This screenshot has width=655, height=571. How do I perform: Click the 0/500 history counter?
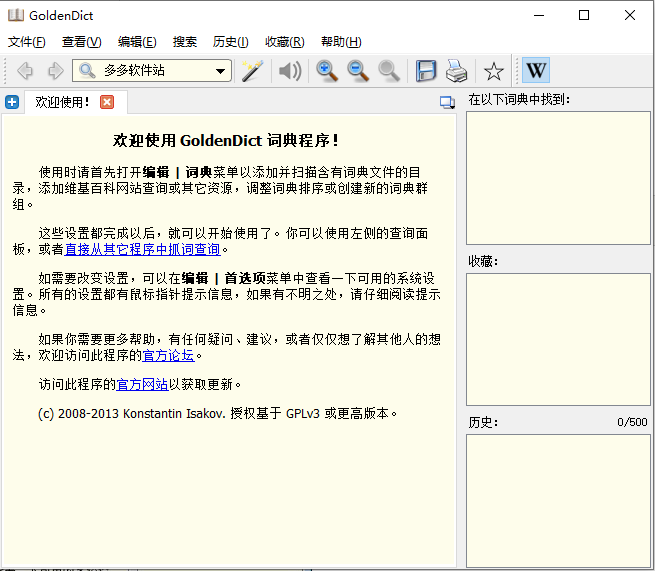pos(632,422)
